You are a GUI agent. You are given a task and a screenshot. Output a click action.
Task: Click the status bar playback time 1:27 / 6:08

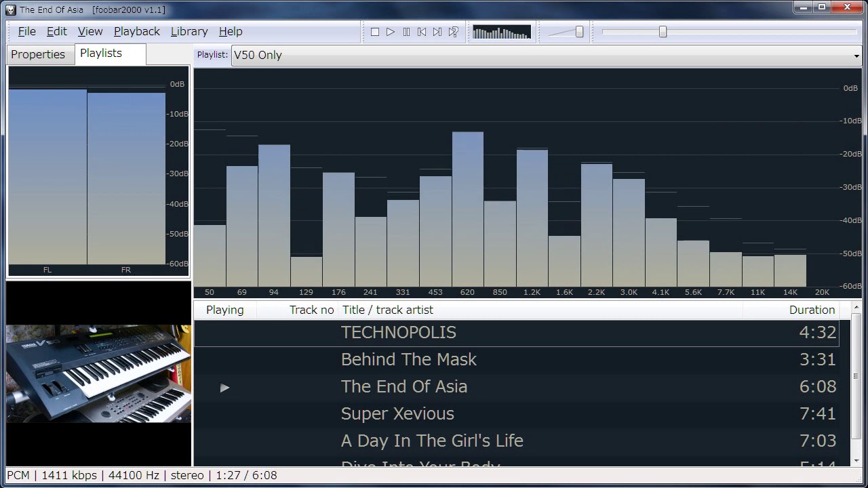tap(246, 475)
